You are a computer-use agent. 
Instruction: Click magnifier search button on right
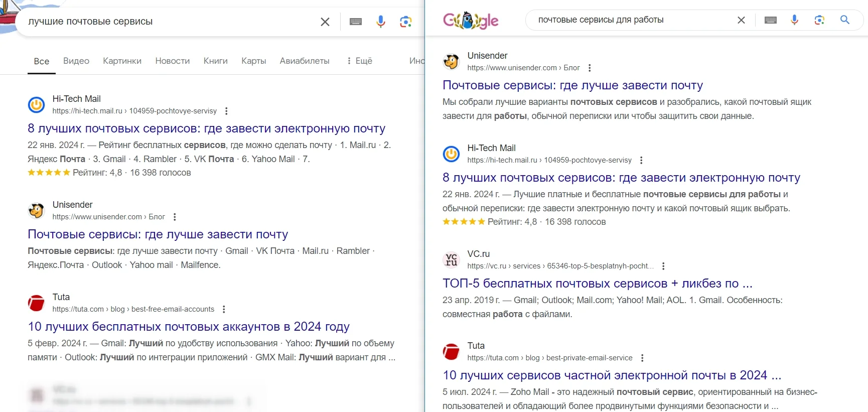845,20
